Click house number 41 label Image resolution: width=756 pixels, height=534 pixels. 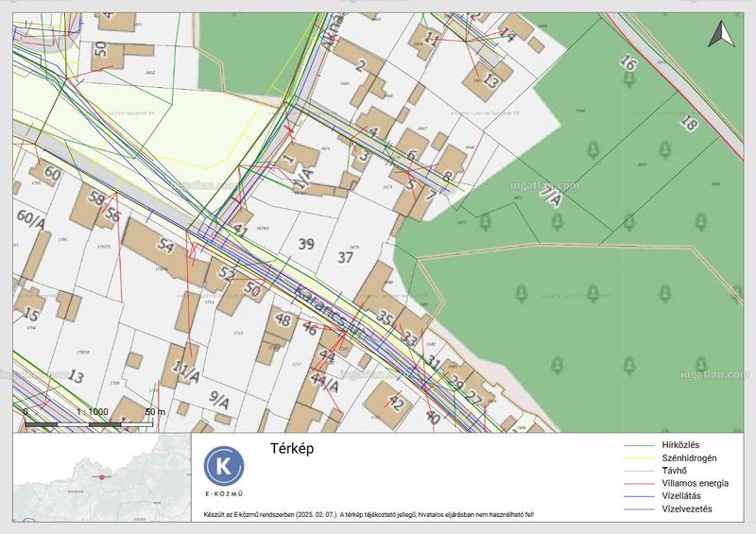(240, 230)
